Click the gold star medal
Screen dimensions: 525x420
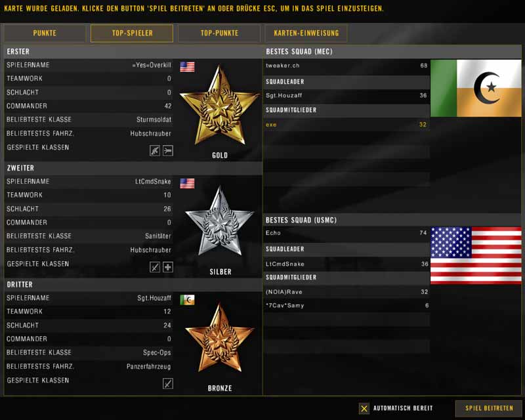219,106
